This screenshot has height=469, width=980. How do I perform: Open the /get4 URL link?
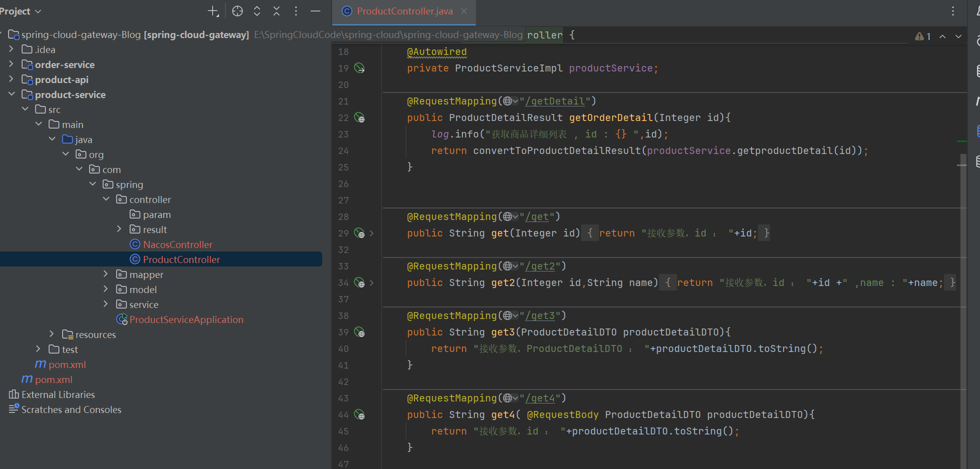point(540,398)
